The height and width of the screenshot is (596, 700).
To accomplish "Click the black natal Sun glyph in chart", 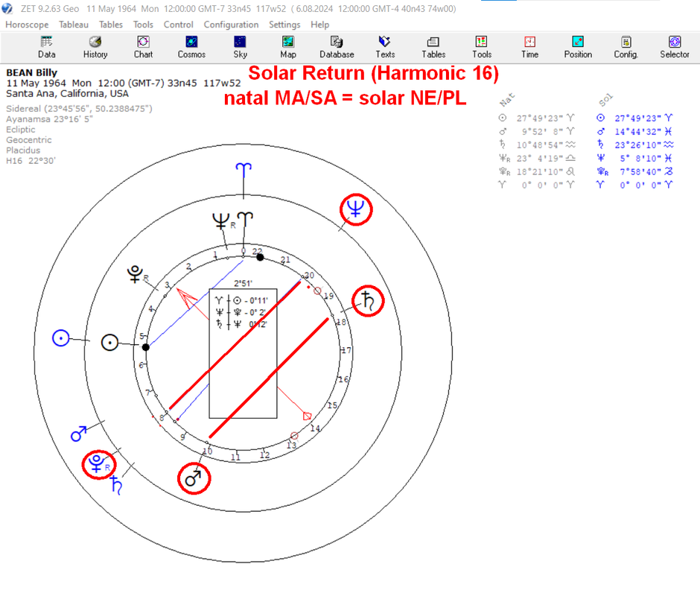I will pos(109,343).
